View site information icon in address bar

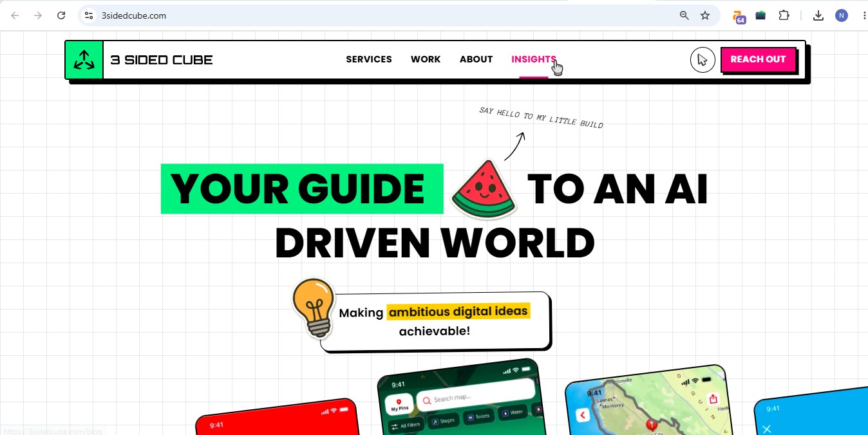89,15
